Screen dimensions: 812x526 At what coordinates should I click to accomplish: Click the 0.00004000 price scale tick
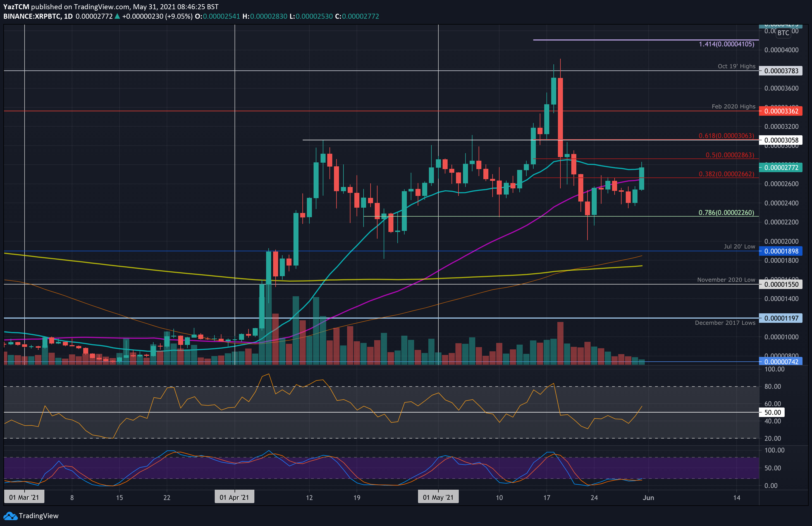click(x=781, y=50)
